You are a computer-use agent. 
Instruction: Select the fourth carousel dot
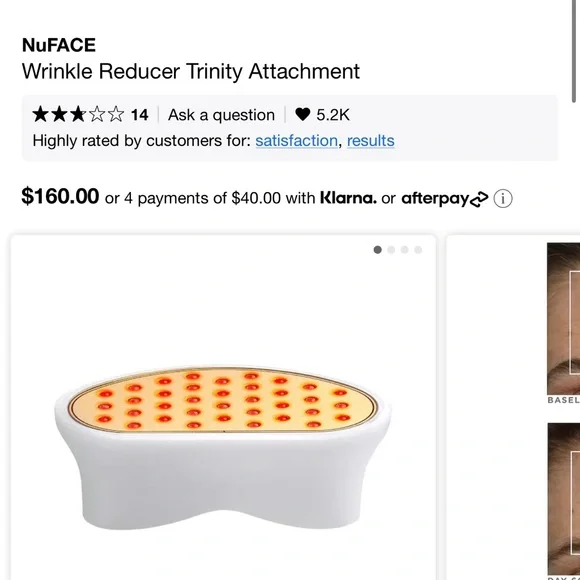[418, 250]
